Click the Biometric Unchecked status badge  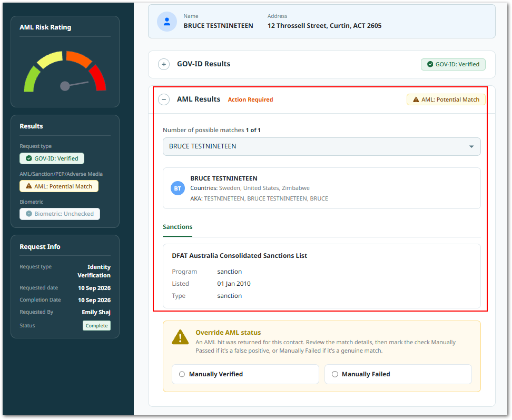[x=60, y=214]
